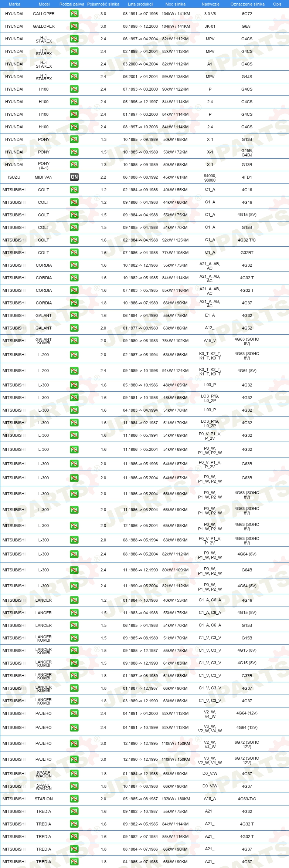Click petrol icon in GALLOPER G6AT row
The height and width of the screenshot is (868, 289).
(x=74, y=26)
